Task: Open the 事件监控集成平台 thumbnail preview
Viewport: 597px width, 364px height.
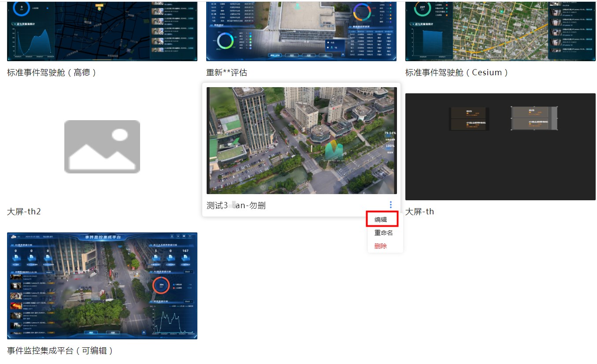Action: [102, 286]
